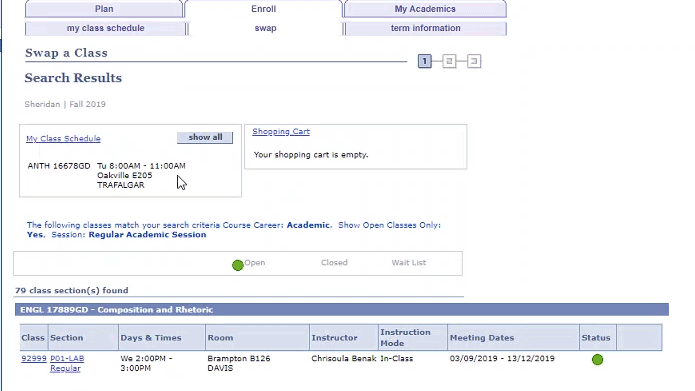Open section P01-LAB Regular link

click(x=67, y=363)
